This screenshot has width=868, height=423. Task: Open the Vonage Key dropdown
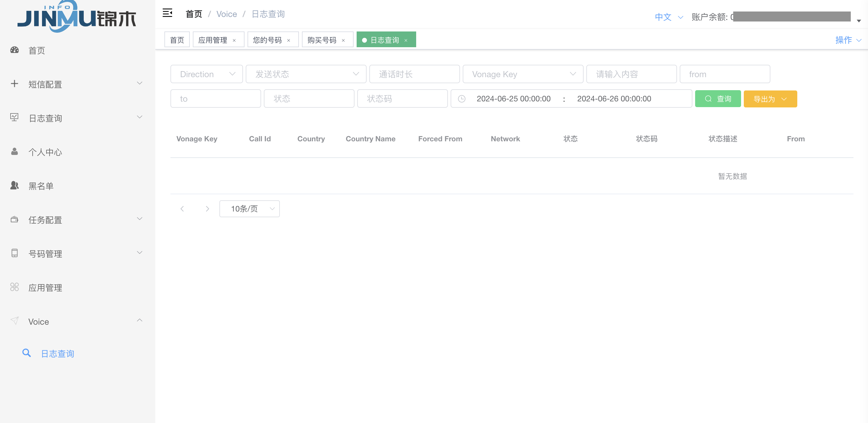[x=523, y=74]
